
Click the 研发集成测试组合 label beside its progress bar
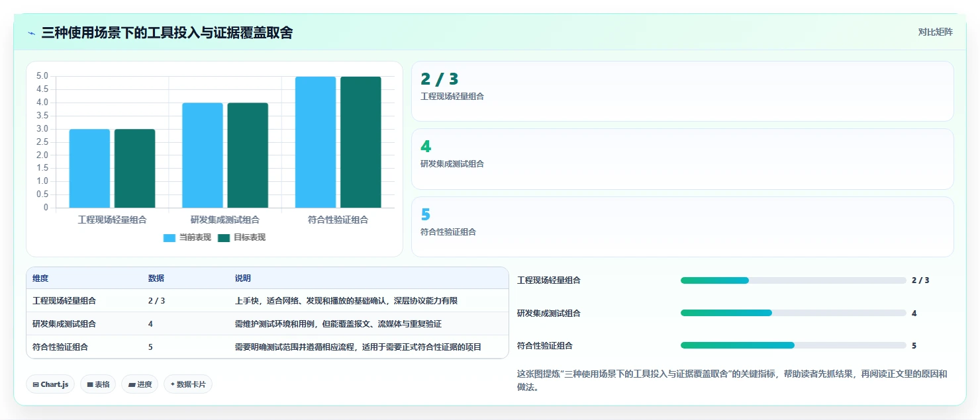tap(549, 313)
